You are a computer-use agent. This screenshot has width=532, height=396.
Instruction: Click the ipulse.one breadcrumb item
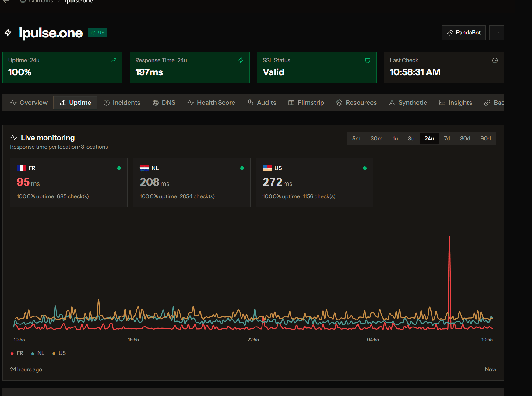tap(79, 1)
